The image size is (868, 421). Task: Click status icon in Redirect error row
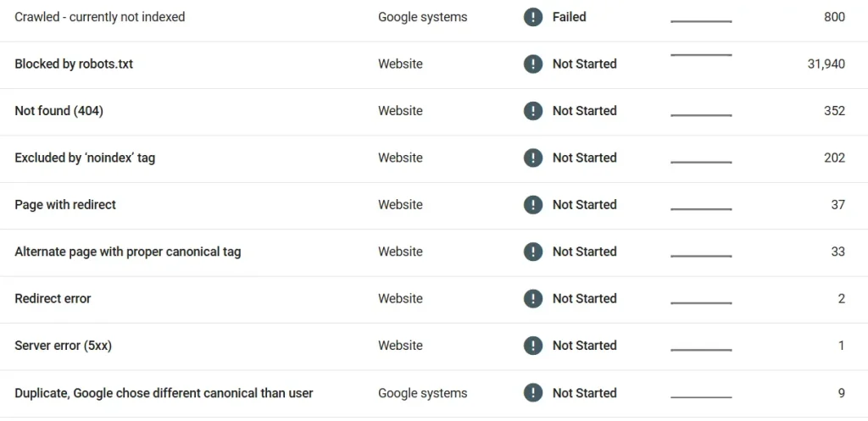(x=532, y=299)
